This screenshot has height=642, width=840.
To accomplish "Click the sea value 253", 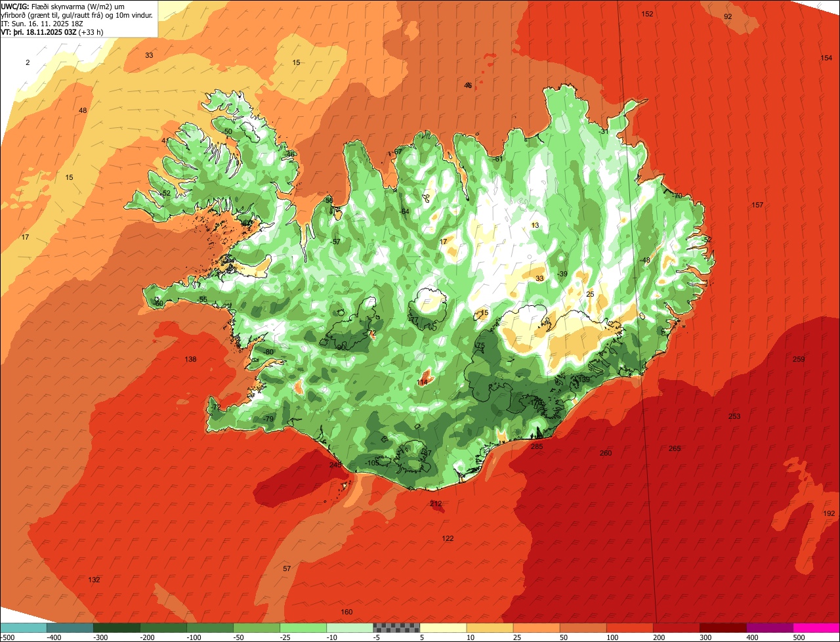I will (734, 416).
